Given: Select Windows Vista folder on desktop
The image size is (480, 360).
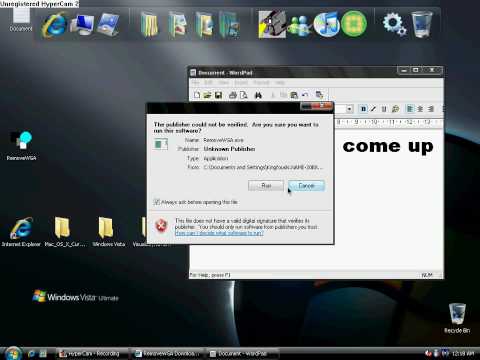Looking at the screenshot, I should pos(108,232).
